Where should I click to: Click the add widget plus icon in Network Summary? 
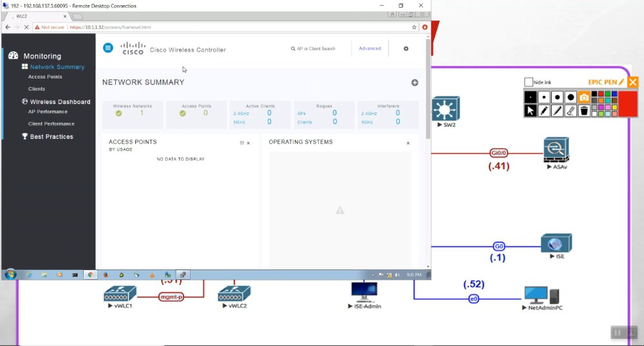click(x=415, y=82)
